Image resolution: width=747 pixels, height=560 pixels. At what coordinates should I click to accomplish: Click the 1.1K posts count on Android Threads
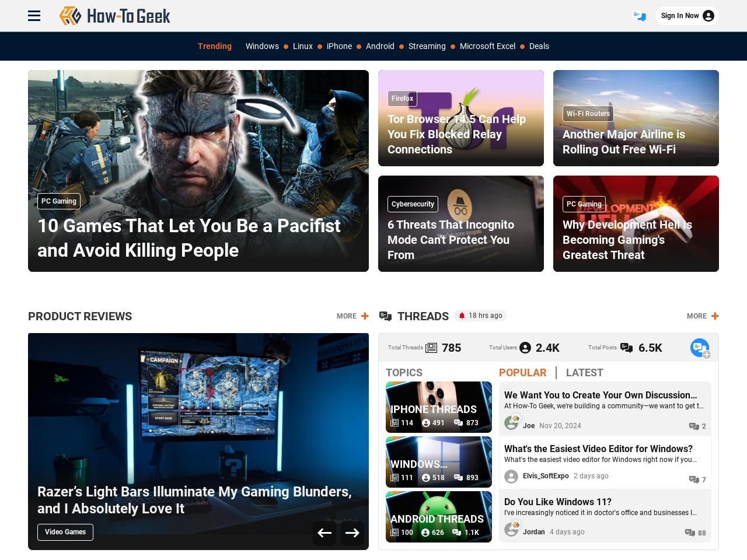(x=466, y=533)
